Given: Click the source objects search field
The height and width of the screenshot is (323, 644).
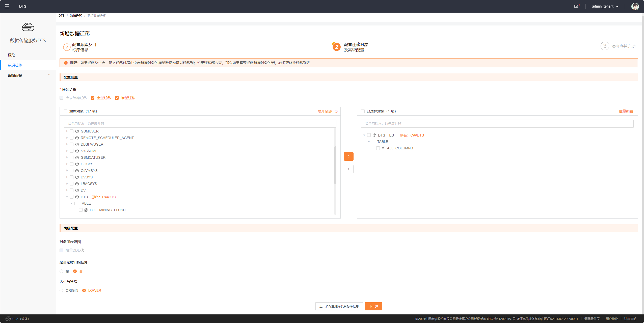Looking at the screenshot, I should point(200,123).
